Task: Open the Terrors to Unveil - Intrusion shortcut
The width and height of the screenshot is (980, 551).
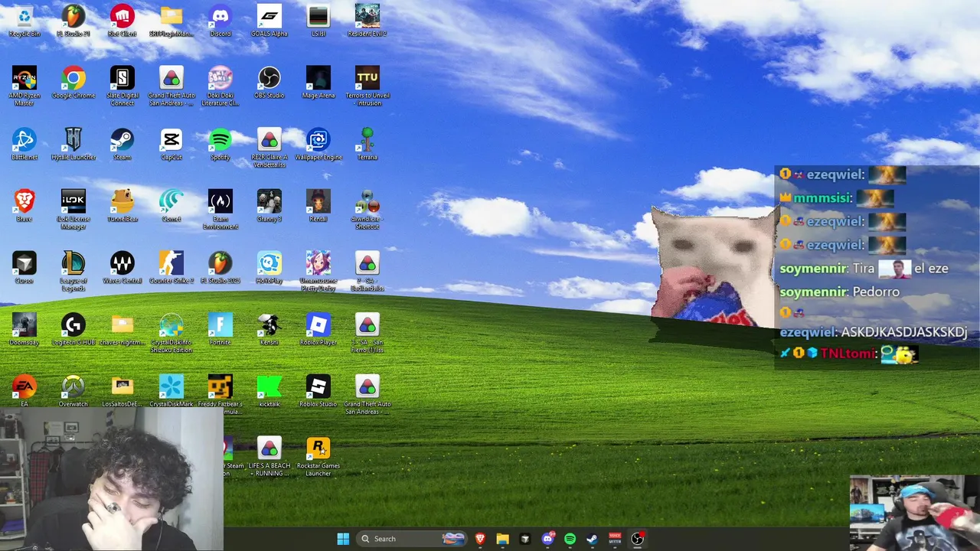Action: (x=367, y=86)
